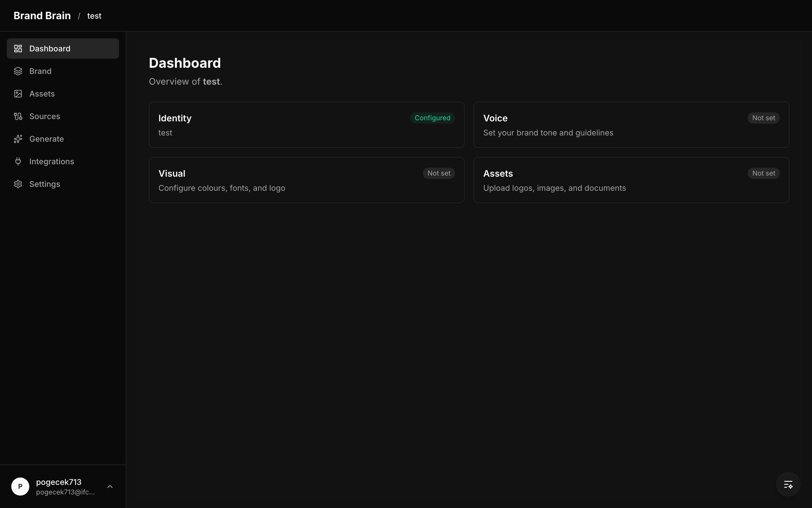
Task: Click the P user avatar
Action: 20,486
